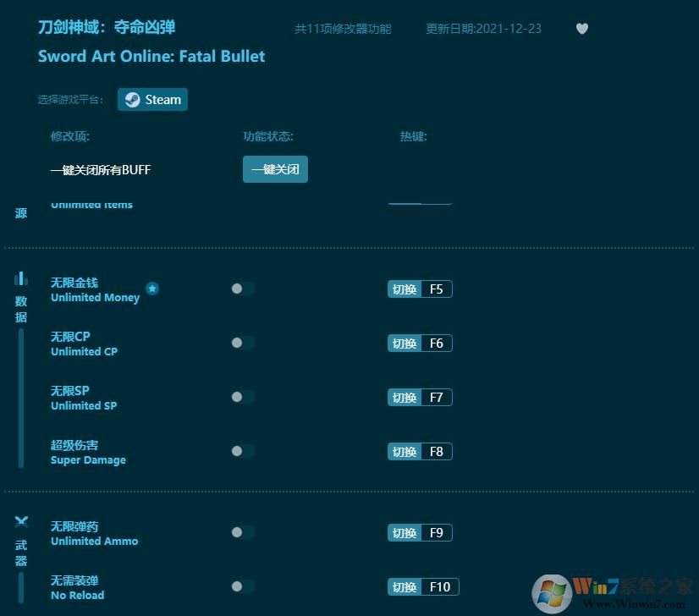Click the F5 hotkey field
The height and width of the screenshot is (616, 699).
pyautogui.click(x=437, y=289)
